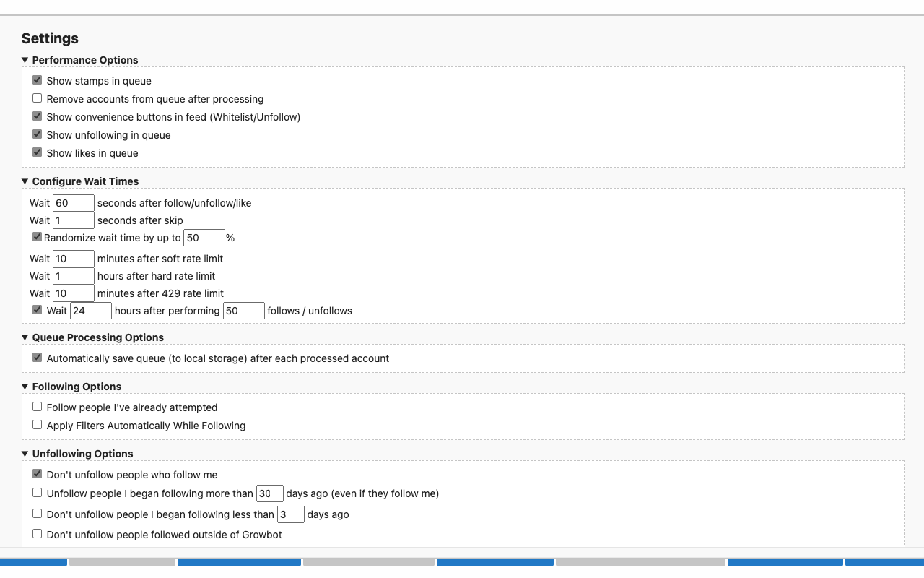Enable Don't unfollow people followed outside Growbot
Screen dimensions: 924x578
[38, 534]
